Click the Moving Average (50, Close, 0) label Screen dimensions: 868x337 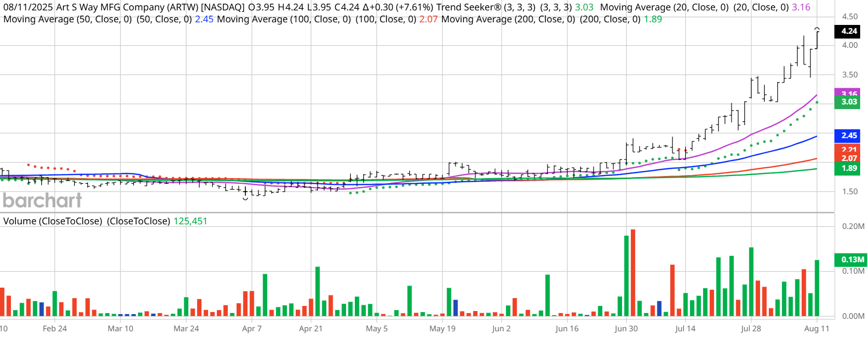pyautogui.click(x=67, y=19)
